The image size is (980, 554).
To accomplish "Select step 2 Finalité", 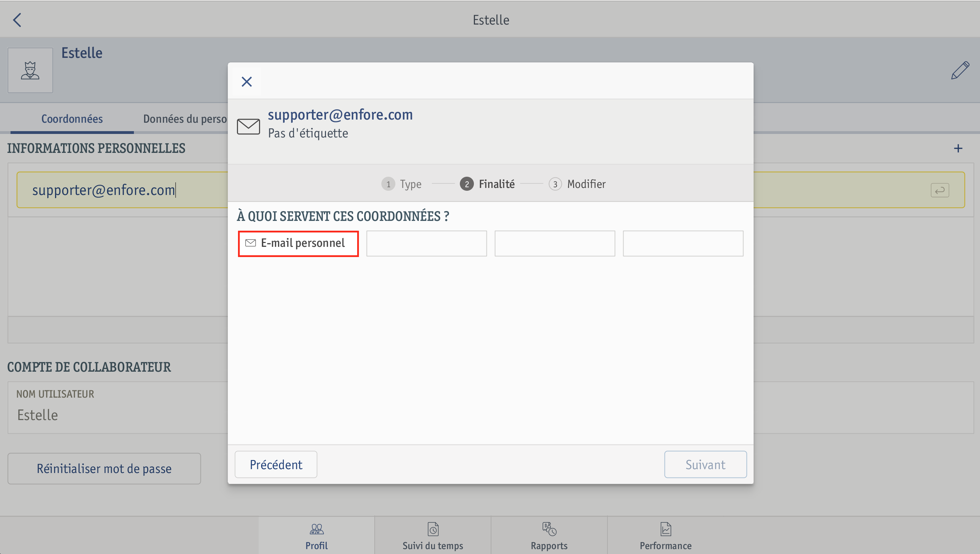I will click(487, 184).
